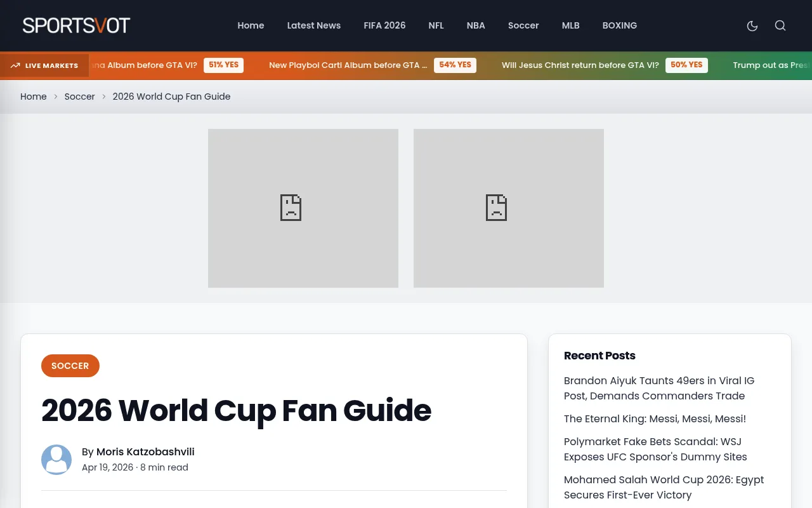The width and height of the screenshot is (812, 508).
Task: Click the 54% YES market badge
Action: [455, 65]
